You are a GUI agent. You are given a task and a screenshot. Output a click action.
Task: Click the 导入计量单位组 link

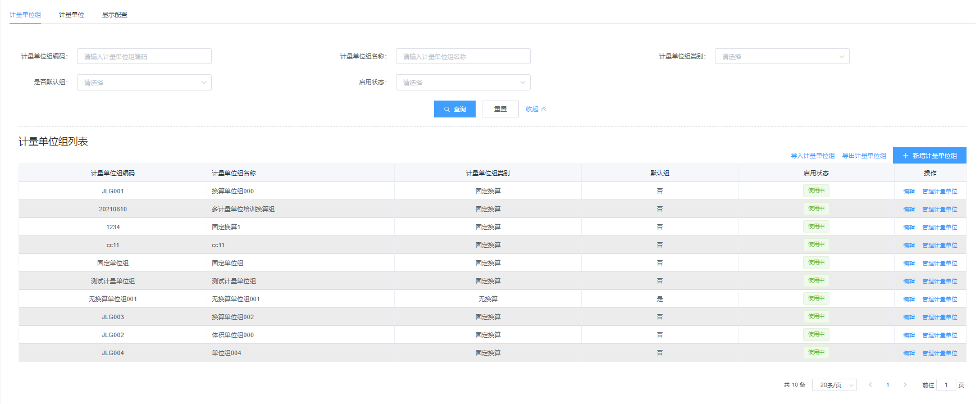(812, 156)
